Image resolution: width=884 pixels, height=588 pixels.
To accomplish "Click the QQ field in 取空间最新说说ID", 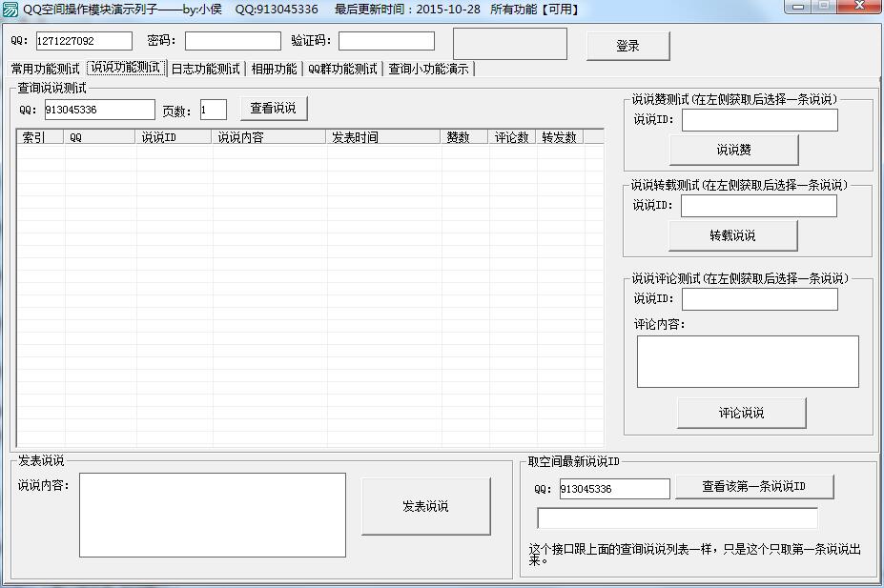I will tap(614, 488).
